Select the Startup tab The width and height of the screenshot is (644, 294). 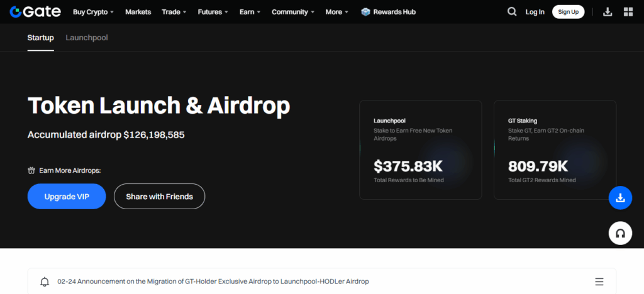[x=41, y=38]
